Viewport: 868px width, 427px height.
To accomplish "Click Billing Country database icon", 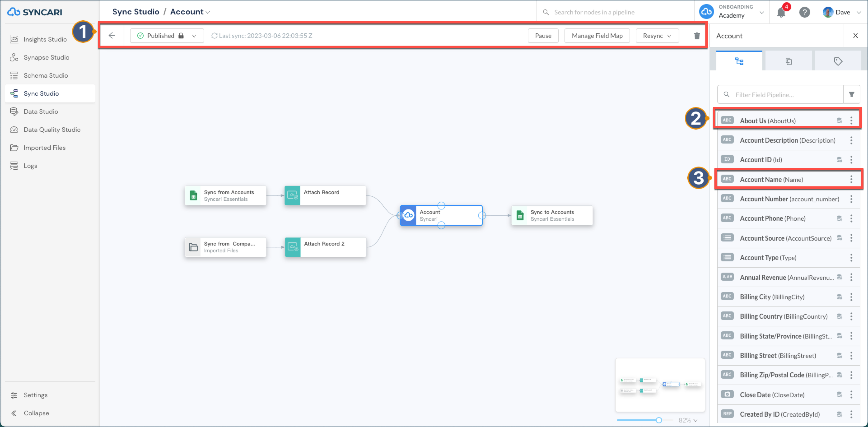I will pyautogui.click(x=839, y=316).
